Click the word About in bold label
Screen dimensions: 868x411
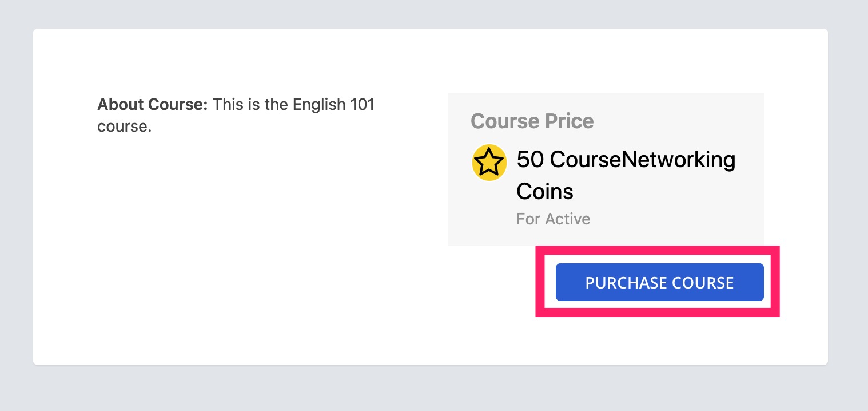(121, 105)
